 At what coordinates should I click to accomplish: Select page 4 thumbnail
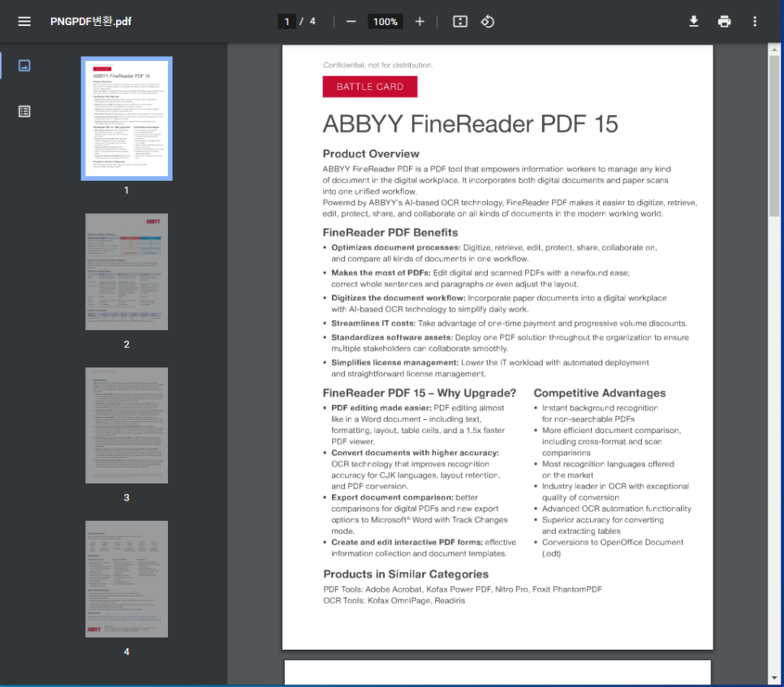coord(127,578)
